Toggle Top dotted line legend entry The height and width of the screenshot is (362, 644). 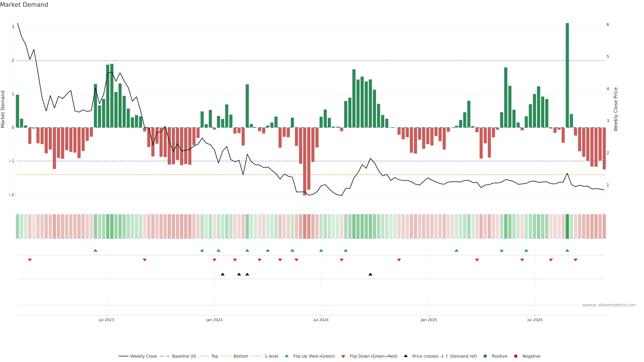(214, 356)
